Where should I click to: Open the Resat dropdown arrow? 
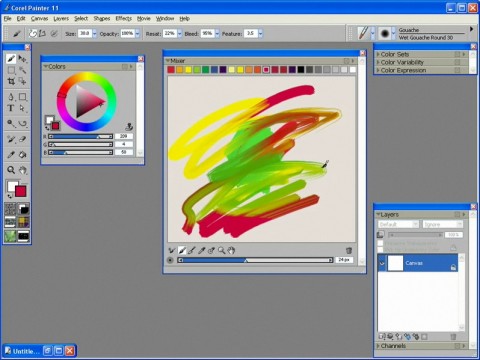click(180, 33)
